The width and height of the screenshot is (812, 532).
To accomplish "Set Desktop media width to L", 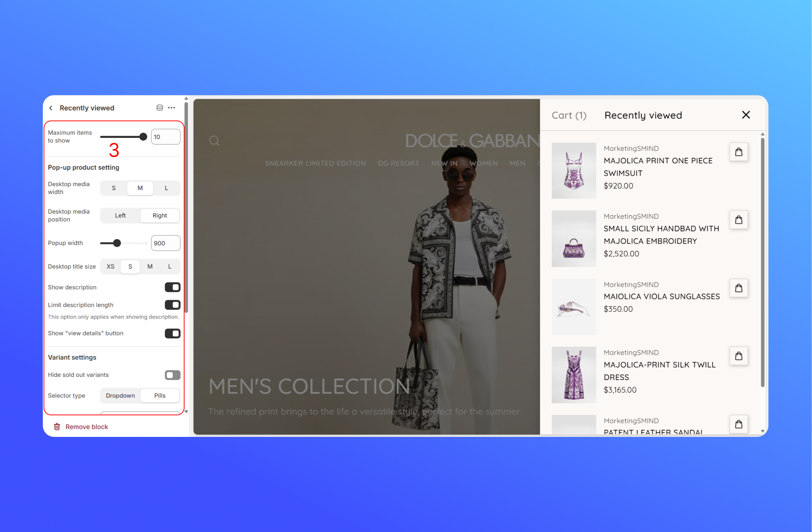I will point(166,188).
